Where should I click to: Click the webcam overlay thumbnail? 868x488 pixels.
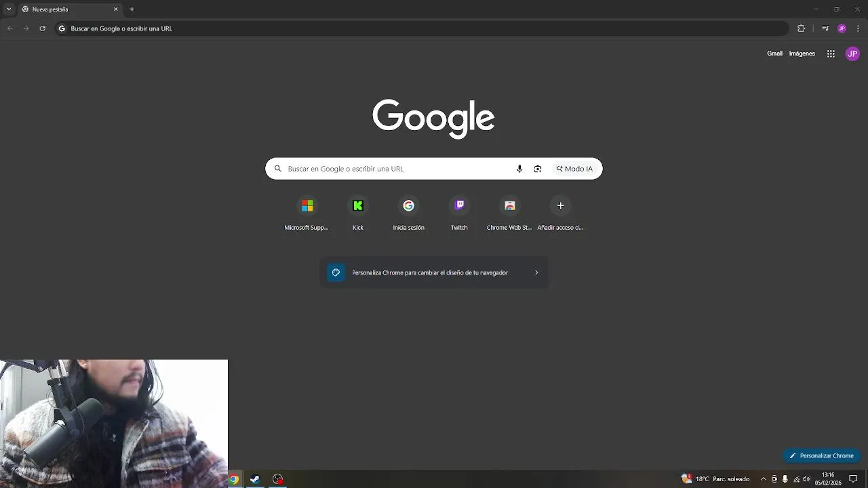point(114,424)
